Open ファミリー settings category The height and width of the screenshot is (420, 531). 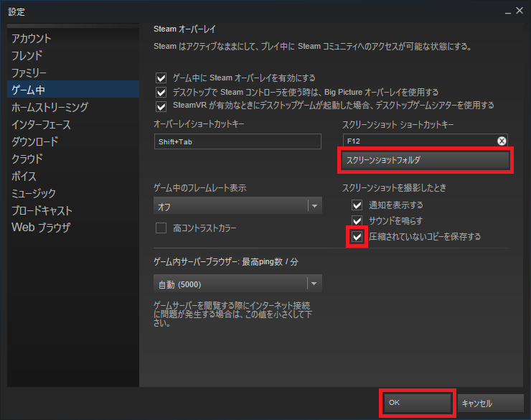coord(73,73)
